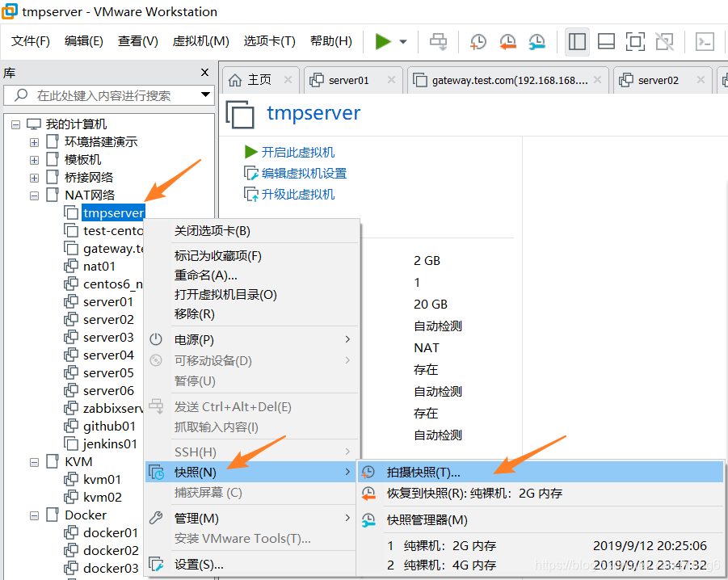Choose 拍摄快照(T)... in snapshot submenu
The width and height of the screenshot is (728, 580).
click(x=541, y=473)
